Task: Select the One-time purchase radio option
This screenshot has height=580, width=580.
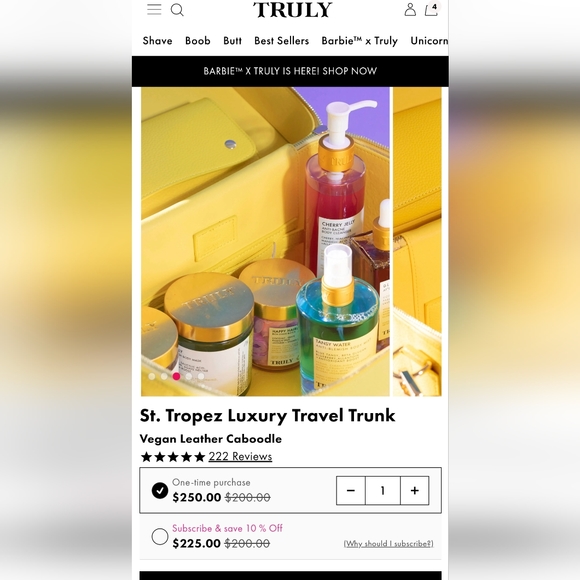Action: [160, 490]
